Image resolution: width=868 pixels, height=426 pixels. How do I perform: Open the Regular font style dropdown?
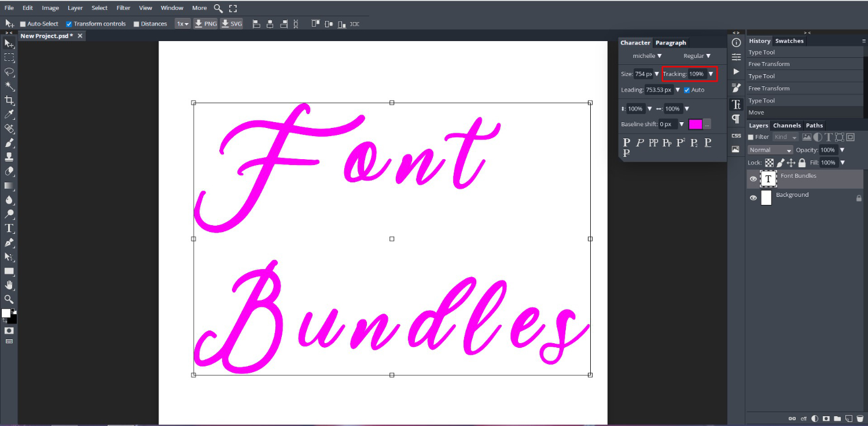(697, 56)
